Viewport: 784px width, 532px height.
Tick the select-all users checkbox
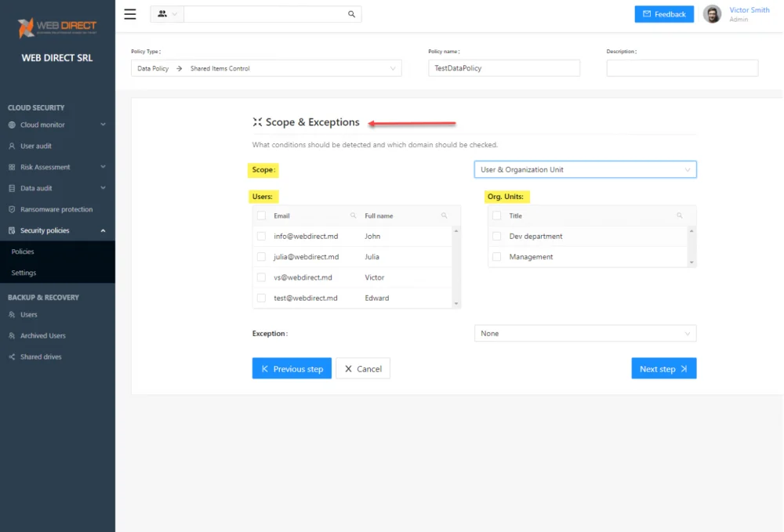262,215
